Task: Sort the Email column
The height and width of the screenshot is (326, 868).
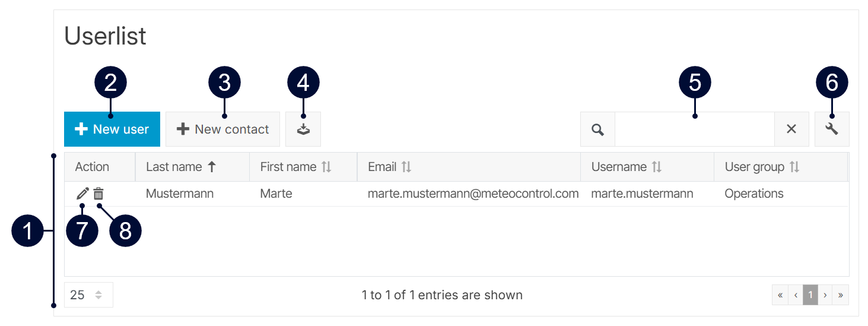Action: click(406, 167)
